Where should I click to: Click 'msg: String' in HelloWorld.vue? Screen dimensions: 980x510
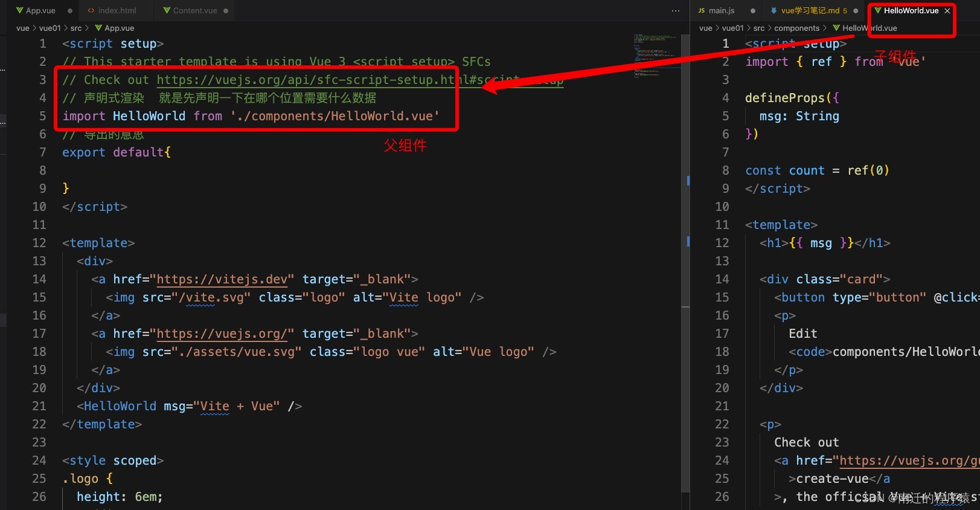click(x=799, y=116)
